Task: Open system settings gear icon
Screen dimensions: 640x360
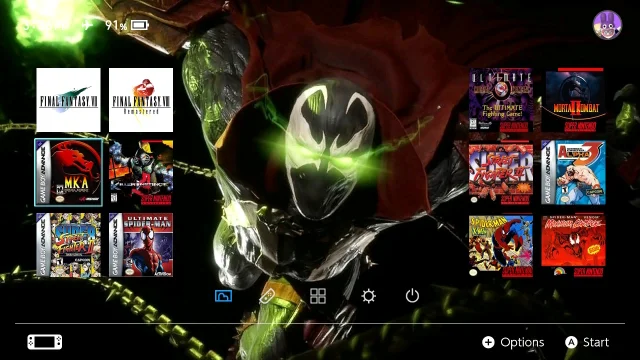Action: click(x=368, y=296)
